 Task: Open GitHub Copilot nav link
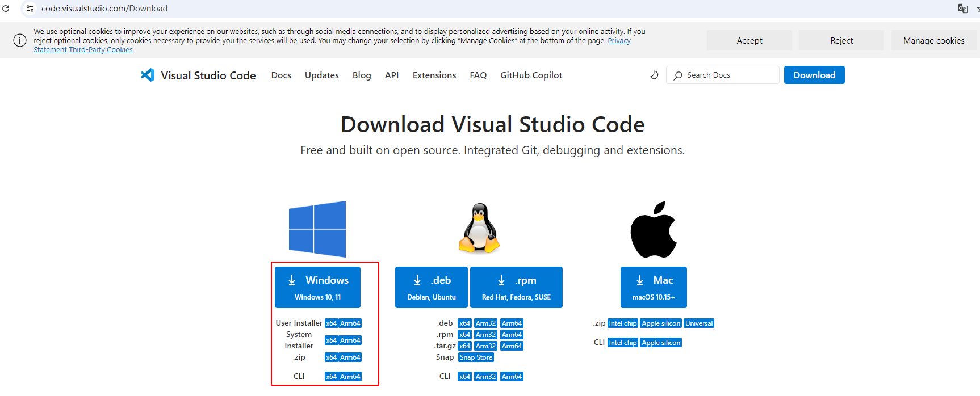click(531, 75)
